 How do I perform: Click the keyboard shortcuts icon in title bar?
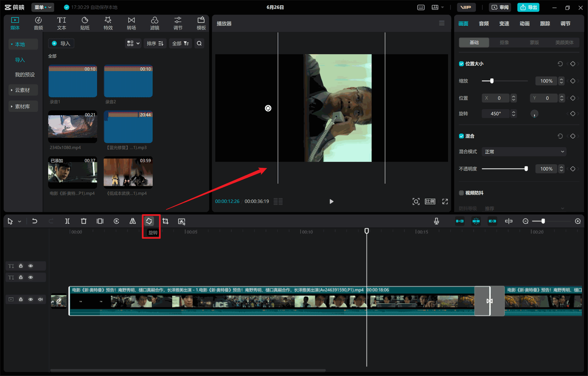(x=421, y=7)
